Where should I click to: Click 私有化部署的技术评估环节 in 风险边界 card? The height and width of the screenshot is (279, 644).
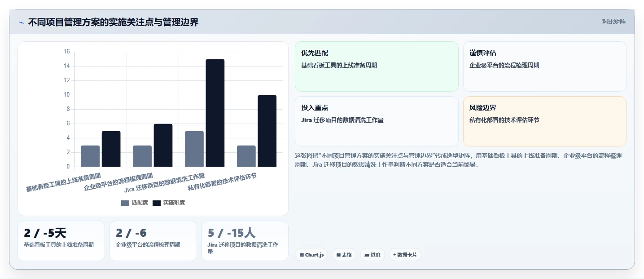pos(504,120)
